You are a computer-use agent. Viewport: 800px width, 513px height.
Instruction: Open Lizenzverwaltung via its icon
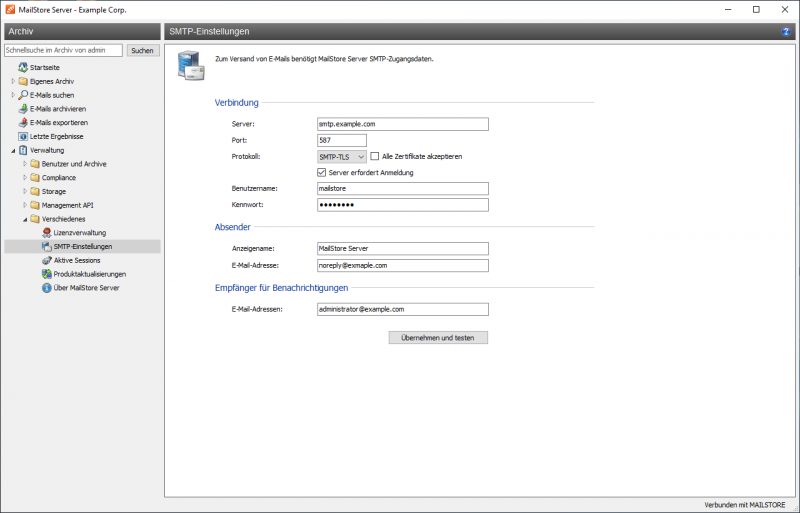46,232
